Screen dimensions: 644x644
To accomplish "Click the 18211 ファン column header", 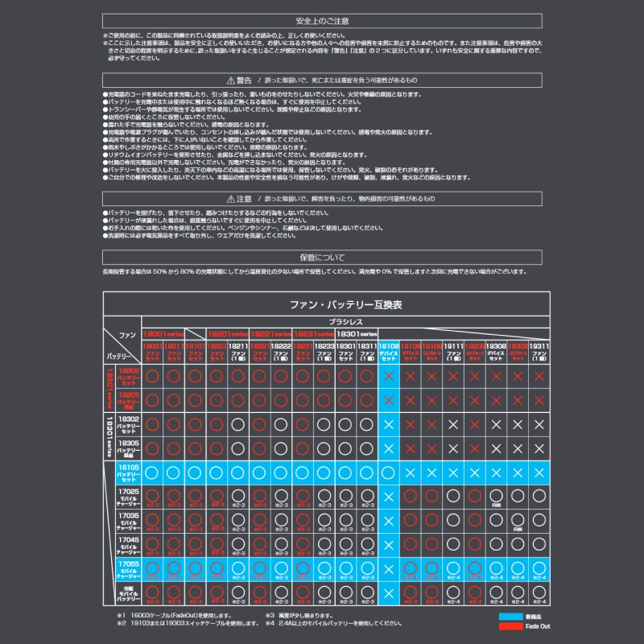I will point(238,352).
